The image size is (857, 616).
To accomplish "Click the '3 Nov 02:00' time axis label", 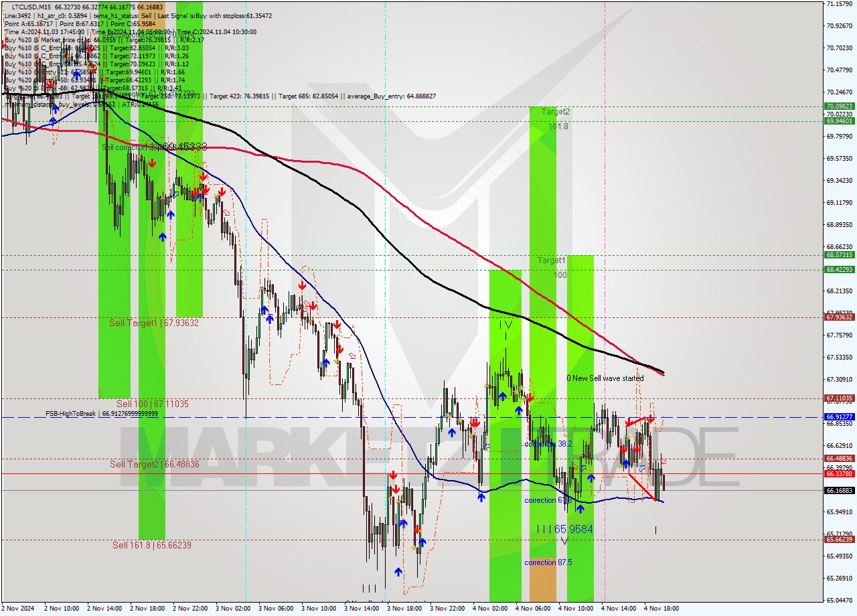I will (x=232, y=609).
